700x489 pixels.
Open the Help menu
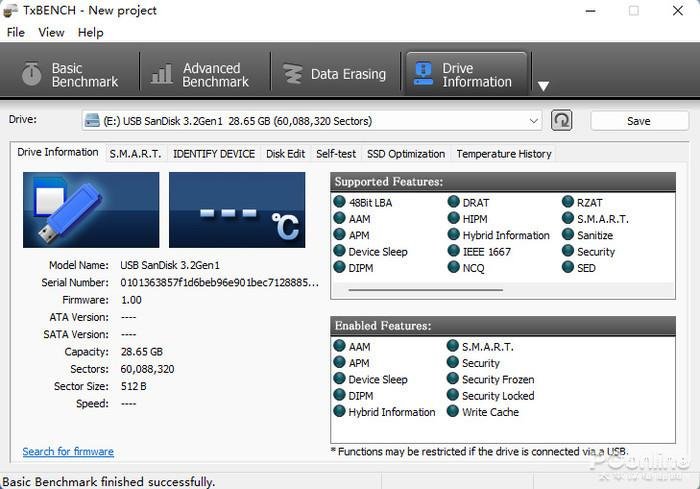(x=90, y=33)
